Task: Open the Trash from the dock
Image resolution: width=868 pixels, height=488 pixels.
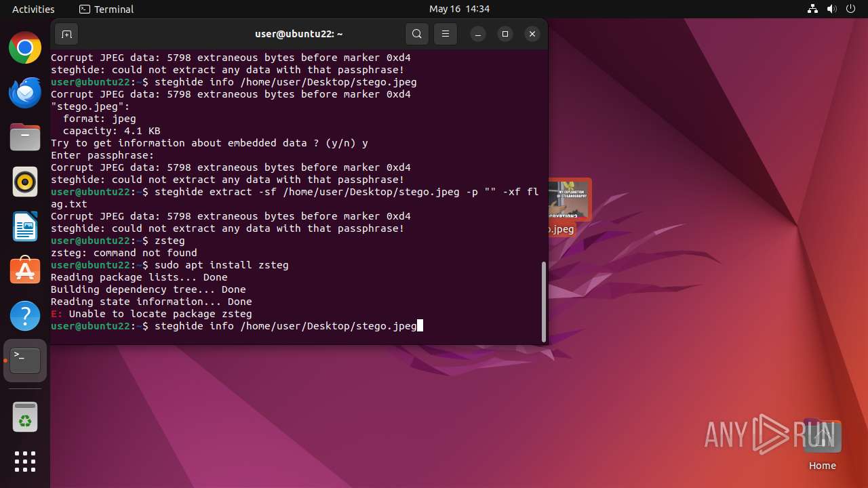Action: click(25, 417)
